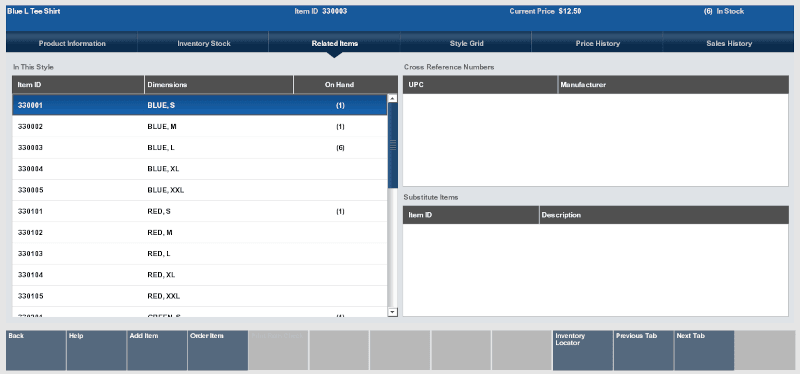Click the BLUE, XL dimension cell

[x=163, y=169]
